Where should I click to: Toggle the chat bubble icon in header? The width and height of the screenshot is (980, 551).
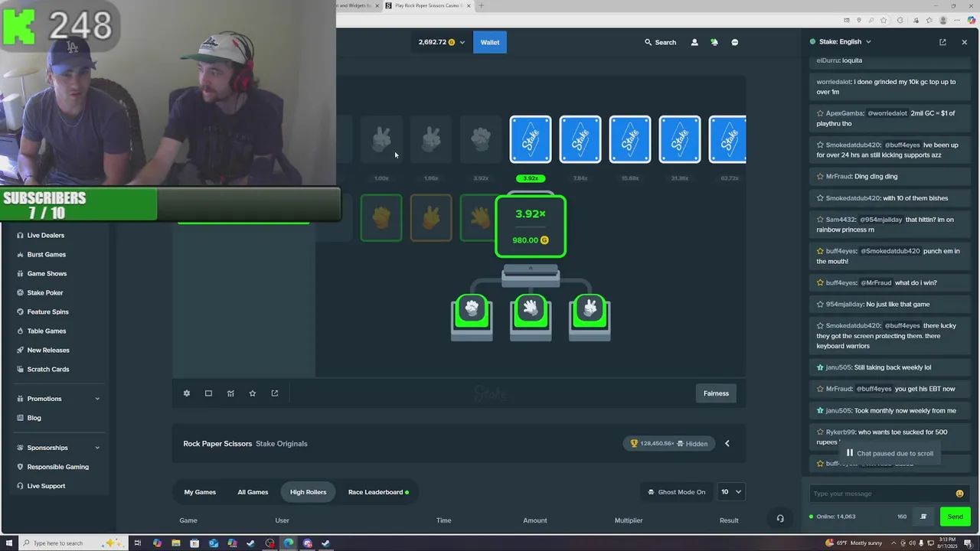click(734, 42)
